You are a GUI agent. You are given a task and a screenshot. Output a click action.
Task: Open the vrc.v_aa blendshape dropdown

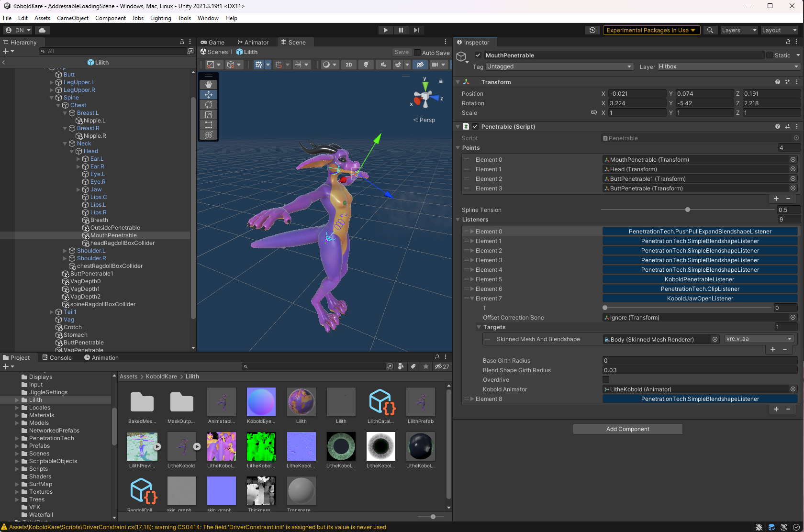pyautogui.click(x=759, y=339)
